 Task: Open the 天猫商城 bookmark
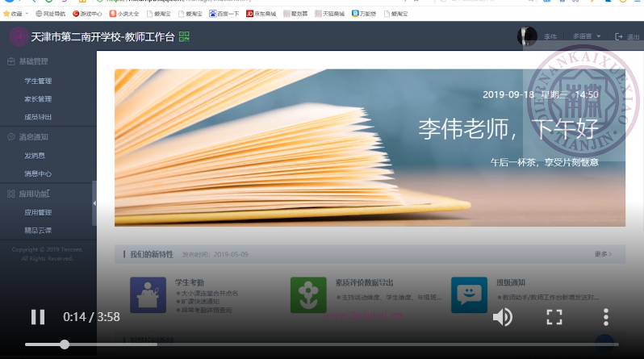click(330, 14)
